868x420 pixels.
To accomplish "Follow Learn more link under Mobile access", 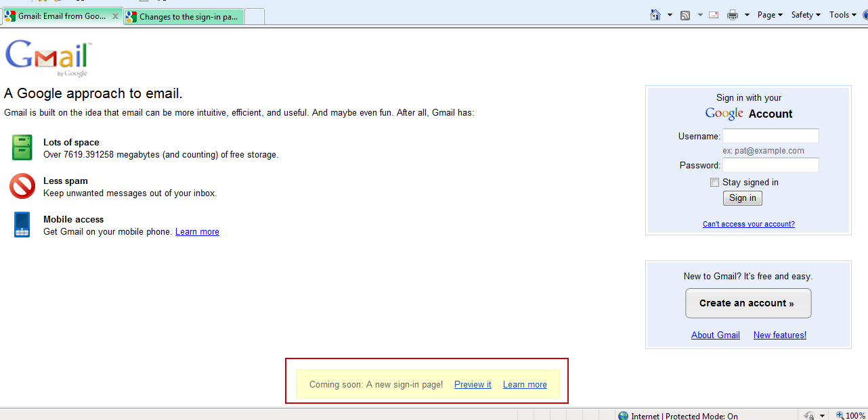I will point(197,231).
